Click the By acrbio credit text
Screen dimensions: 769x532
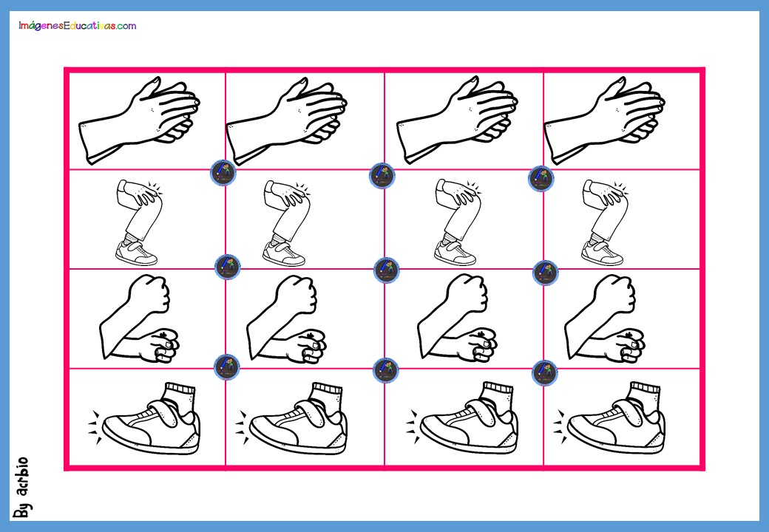click(21, 488)
